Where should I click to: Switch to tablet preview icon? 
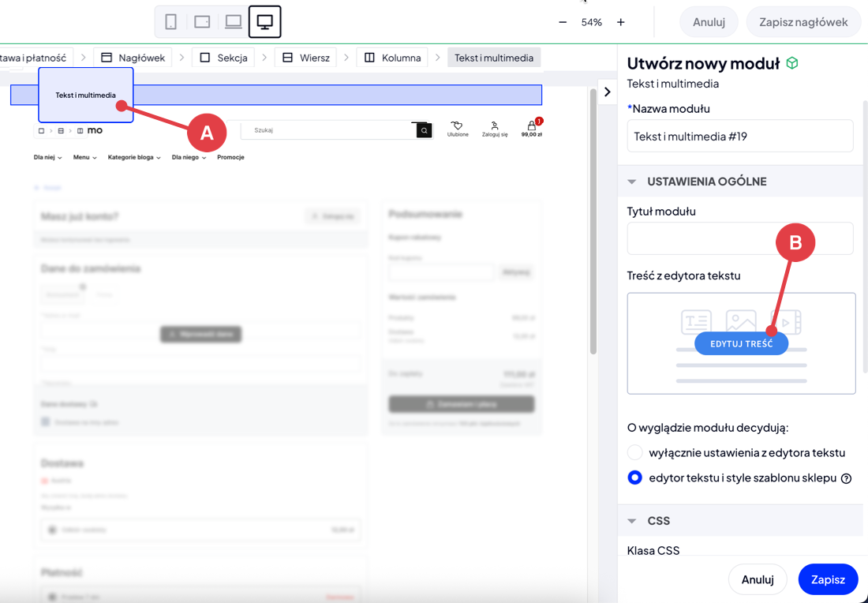pyautogui.click(x=202, y=22)
